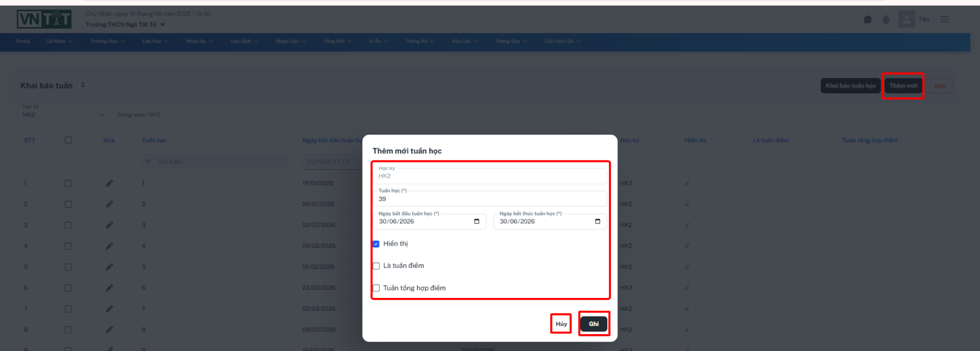This screenshot has width=980, height=351.
Task: Open calendar picker for Ngày kết thúc tuần học
Action: 597,222
